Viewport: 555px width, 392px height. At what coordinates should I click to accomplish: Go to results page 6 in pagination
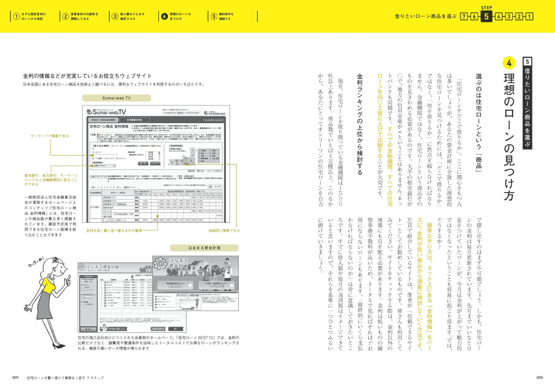click(113, 187)
